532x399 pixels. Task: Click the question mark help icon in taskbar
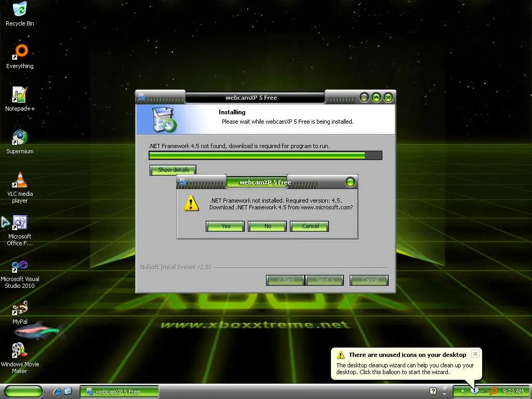pyautogui.click(x=433, y=391)
